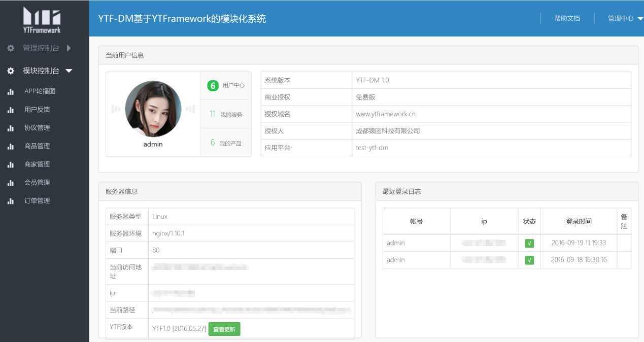Screen dimensions: 644x342
Task: Open 协议管理 in the sidebar
Action: (x=37, y=128)
